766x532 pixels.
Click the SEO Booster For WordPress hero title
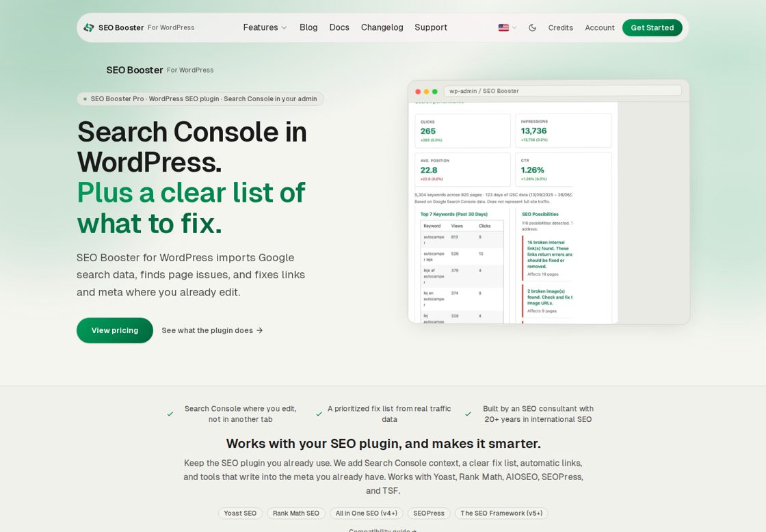[160, 70]
